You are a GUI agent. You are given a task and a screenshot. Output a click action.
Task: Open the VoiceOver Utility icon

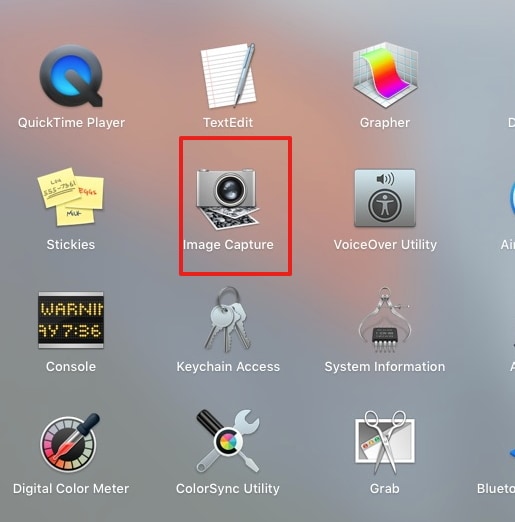[x=385, y=198]
